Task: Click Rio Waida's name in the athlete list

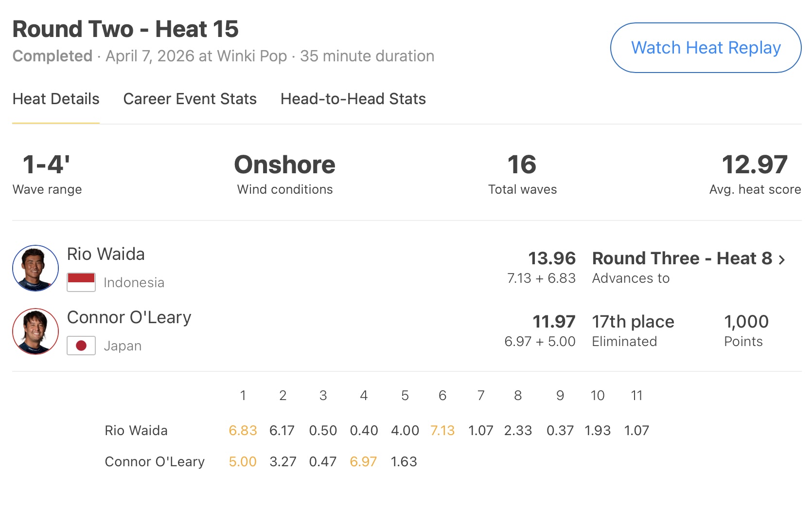Action: tap(106, 254)
